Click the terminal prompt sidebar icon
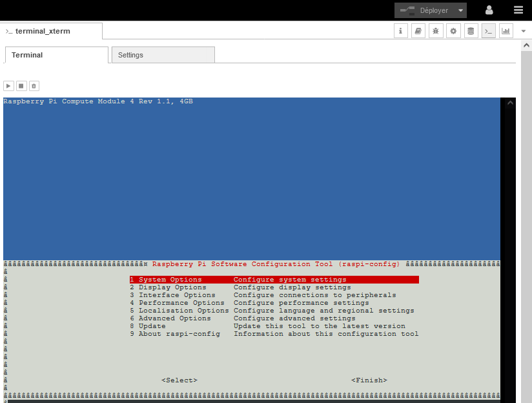This screenshot has width=532, height=403. pos(488,31)
